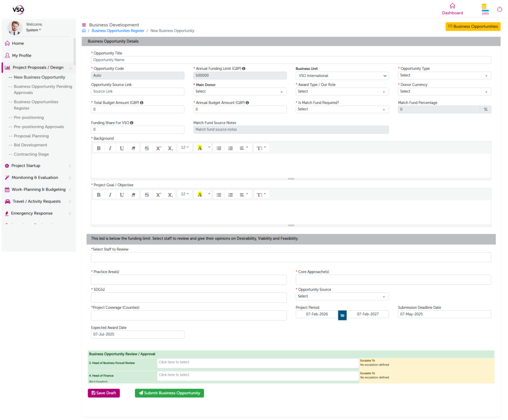Click the hamburger menu beside Business Development
508x420 pixels.
84,25
